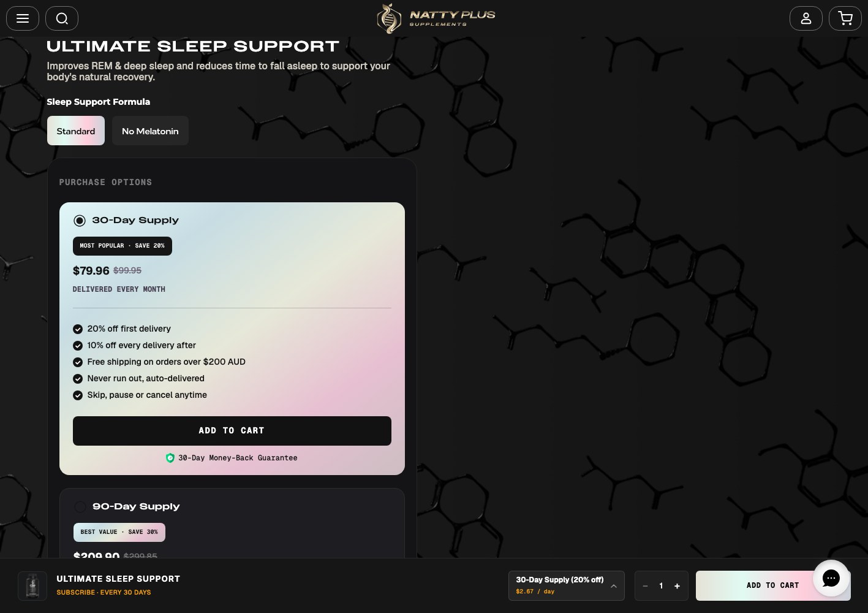Click the 30-Day Money-Back Guarantee text
The width and height of the screenshot is (868, 613).
click(238, 458)
